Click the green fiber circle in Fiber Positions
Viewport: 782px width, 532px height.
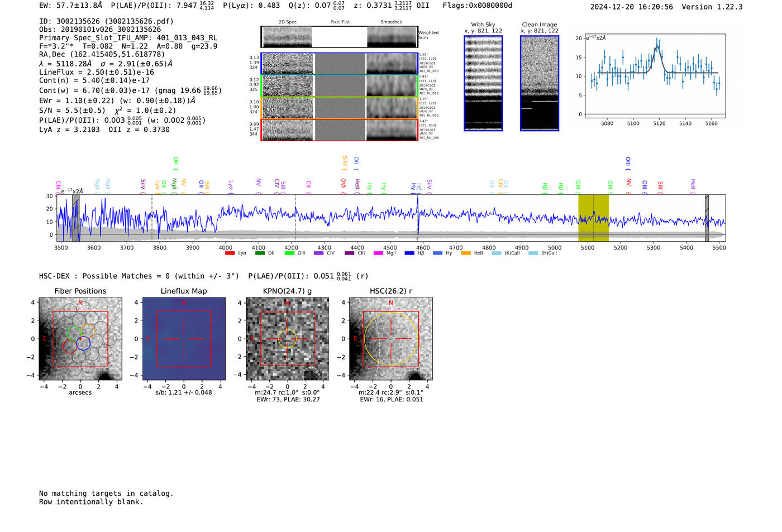pos(74,333)
